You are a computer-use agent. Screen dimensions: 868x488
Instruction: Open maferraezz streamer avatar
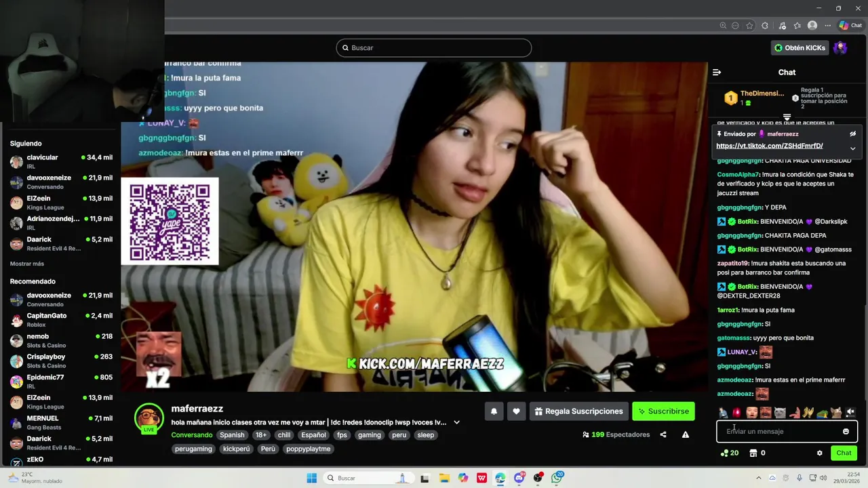149,418
